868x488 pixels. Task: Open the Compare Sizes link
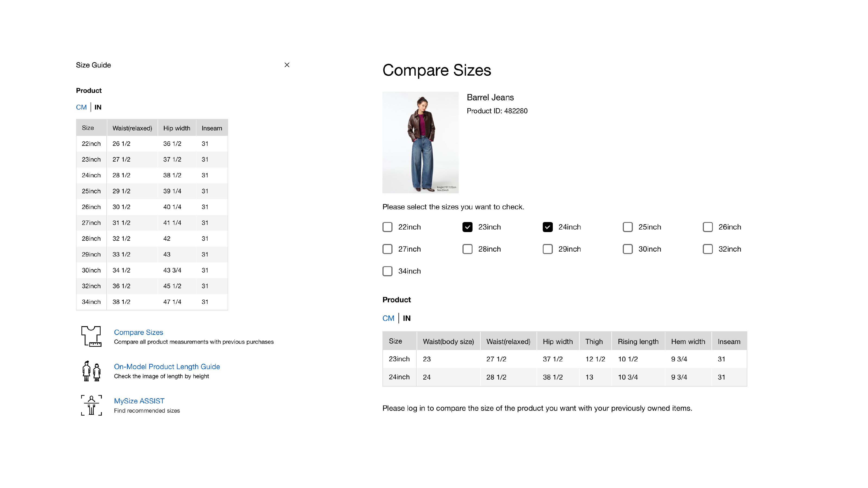(x=139, y=332)
